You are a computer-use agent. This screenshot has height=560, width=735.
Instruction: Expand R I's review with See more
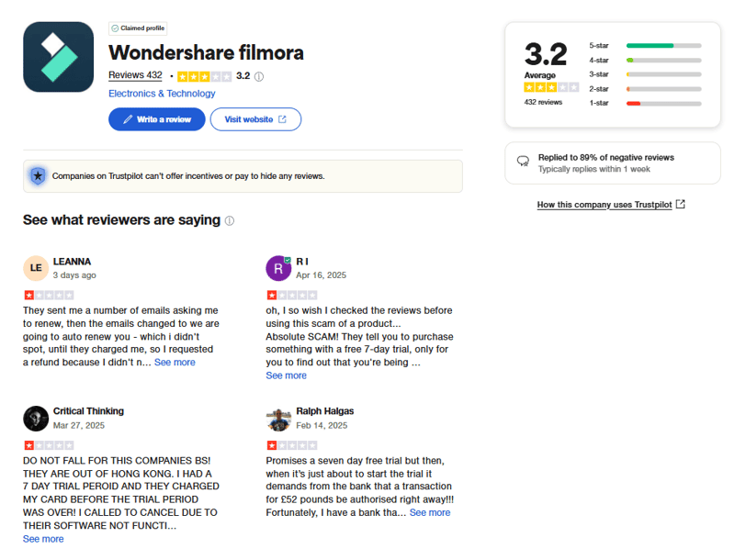click(286, 375)
